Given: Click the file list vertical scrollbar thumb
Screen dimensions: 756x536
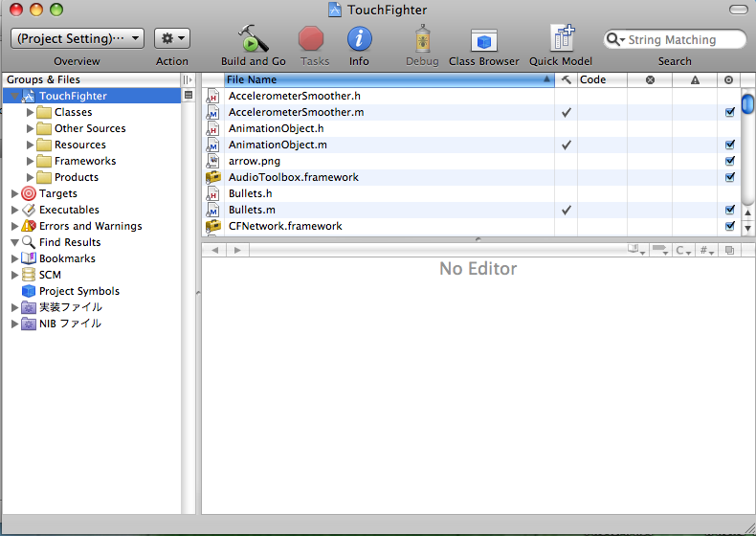Looking at the screenshot, I should pos(747,103).
